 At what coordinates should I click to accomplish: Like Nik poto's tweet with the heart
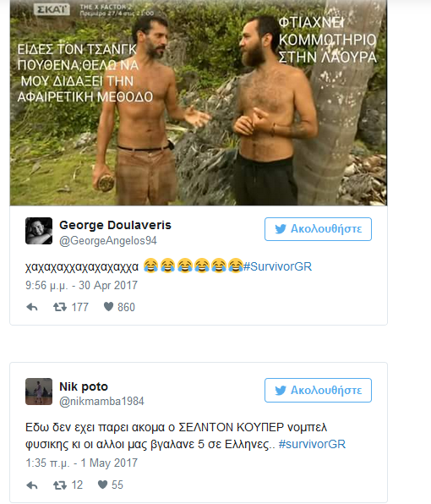click(102, 485)
